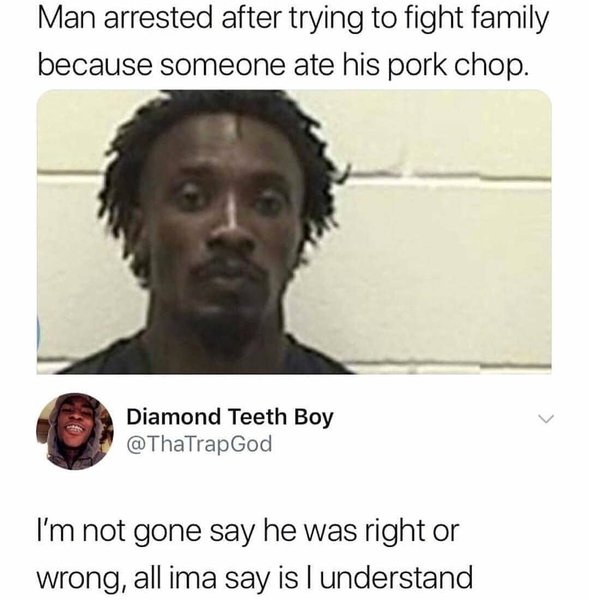589x600 pixels.
Task: Open the @ThaTrapGod handle link
Action: coord(199,444)
